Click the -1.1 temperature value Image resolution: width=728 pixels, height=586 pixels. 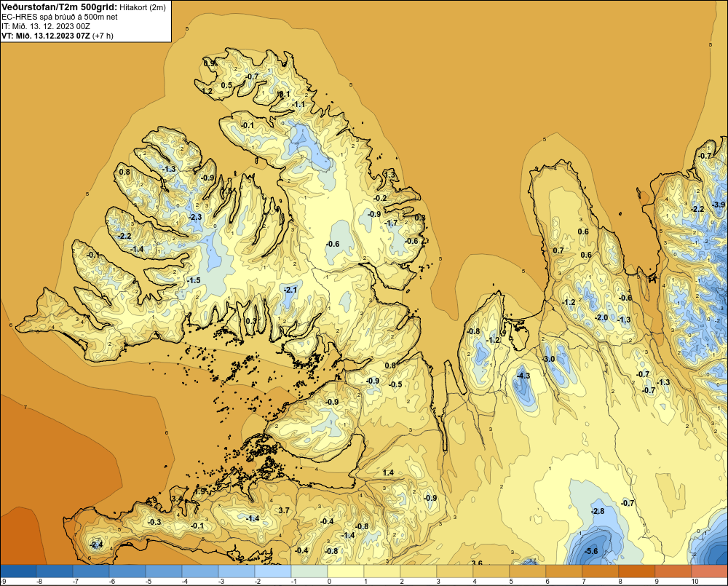coord(298,105)
